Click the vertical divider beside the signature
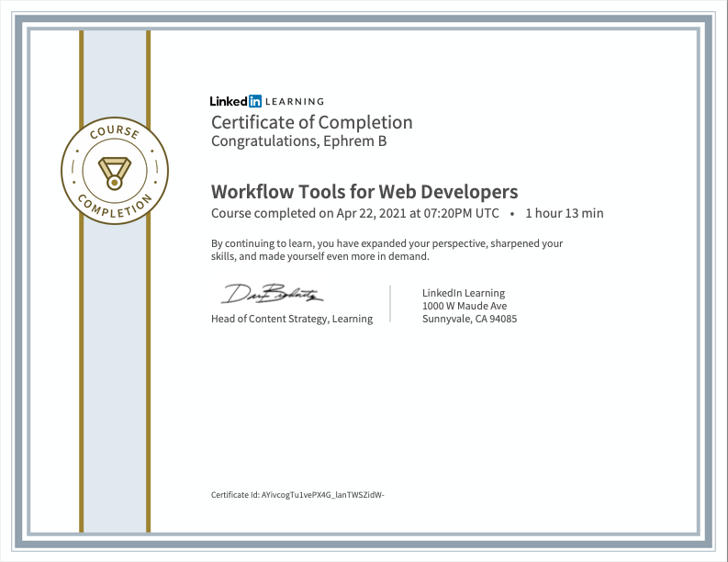 [391, 304]
